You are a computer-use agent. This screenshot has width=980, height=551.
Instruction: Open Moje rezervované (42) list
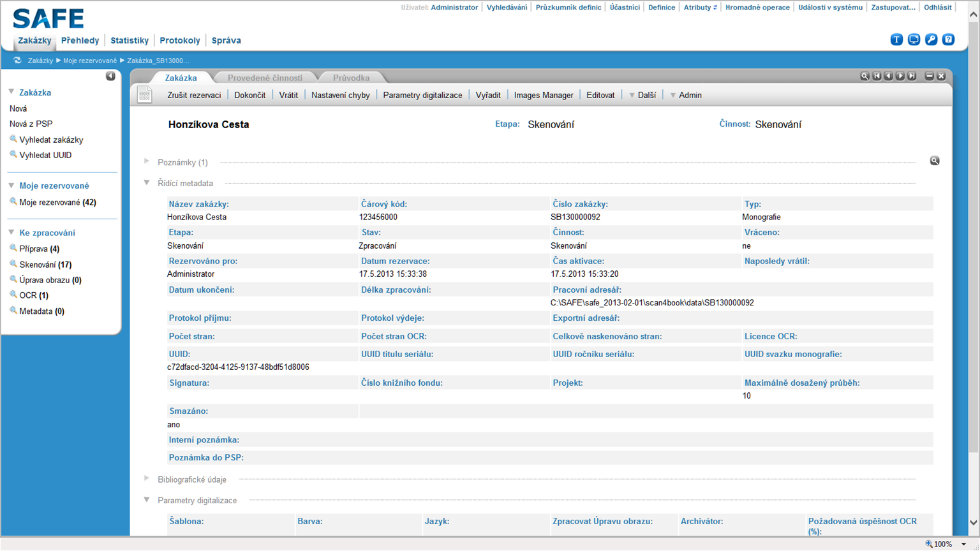57,202
